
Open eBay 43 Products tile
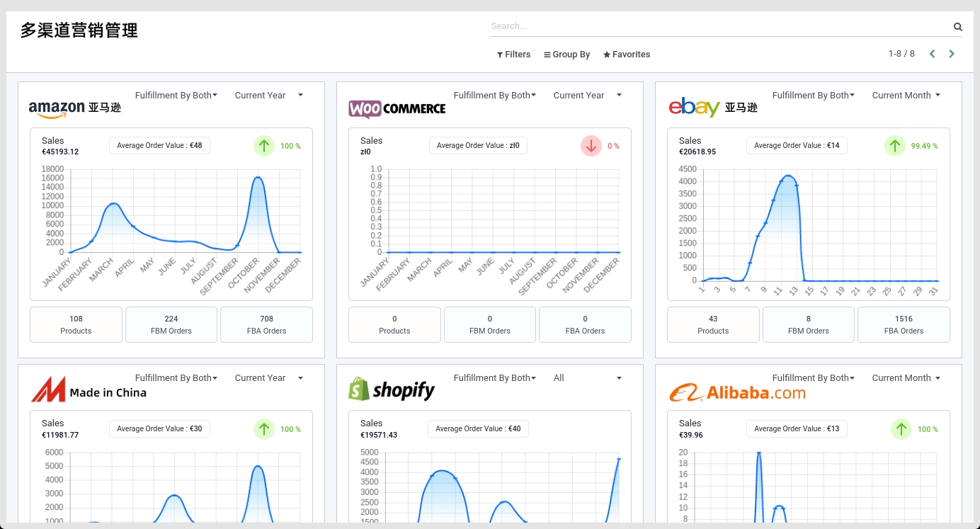tap(713, 324)
